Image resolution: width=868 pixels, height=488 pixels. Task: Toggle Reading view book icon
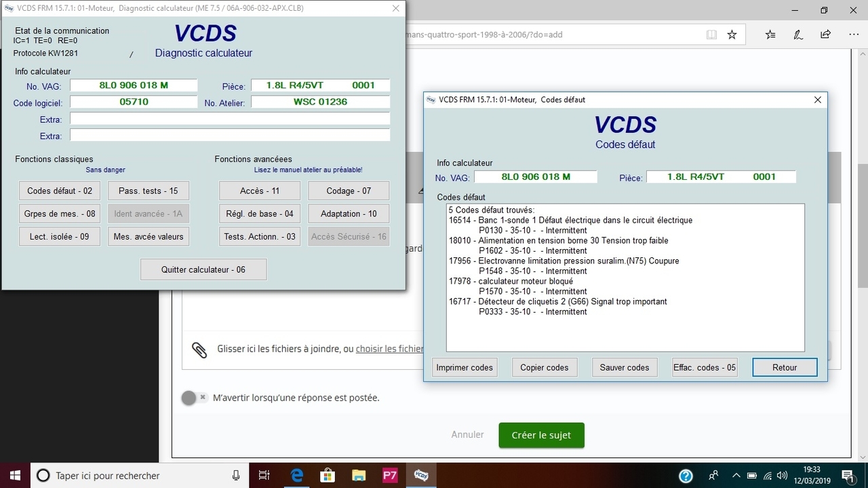click(x=711, y=35)
